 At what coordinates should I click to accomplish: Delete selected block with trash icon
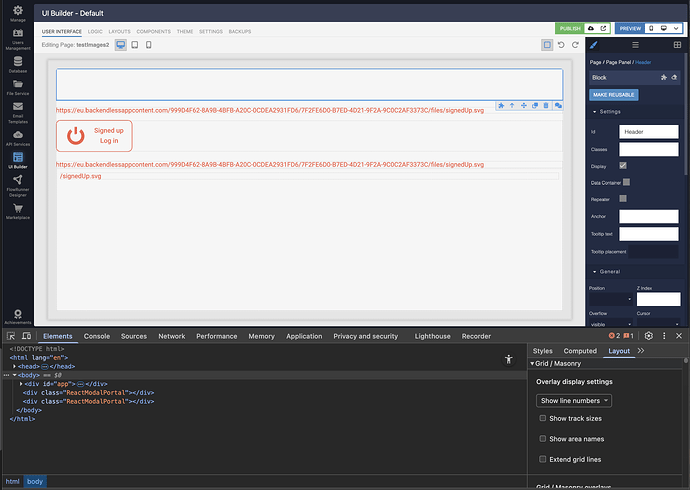point(546,105)
